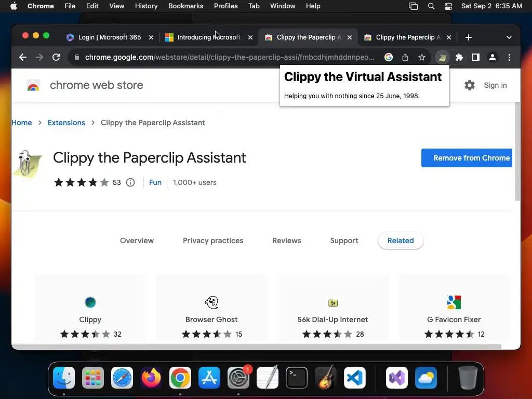
Task: Click the Clippy extension toolbar icon
Action: [443, 57]
